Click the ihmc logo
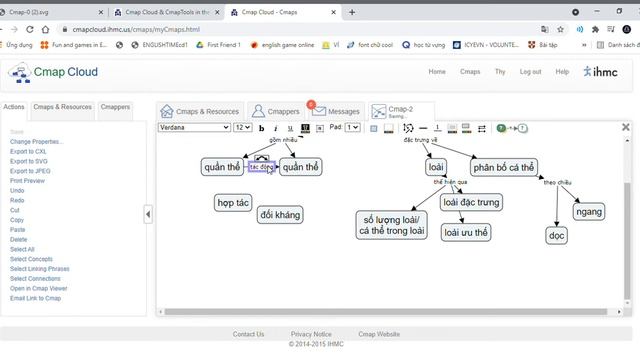 600,72
